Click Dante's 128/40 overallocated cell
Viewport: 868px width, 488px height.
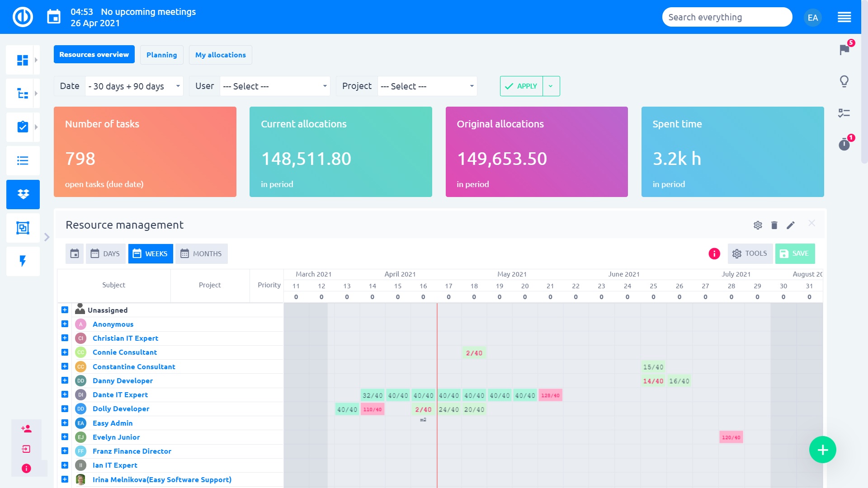point(550,395)
